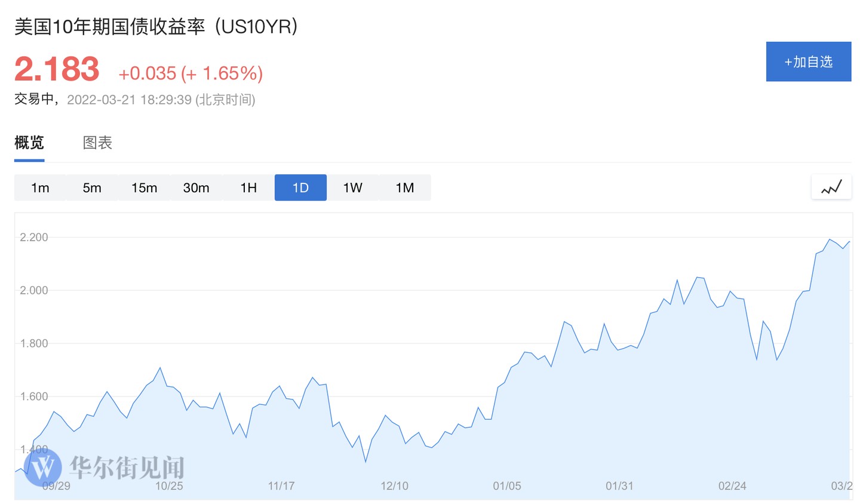The height and width of the screenshot is (504, 860).
Task: Select the 5m interval
Action: pos(92,188)
